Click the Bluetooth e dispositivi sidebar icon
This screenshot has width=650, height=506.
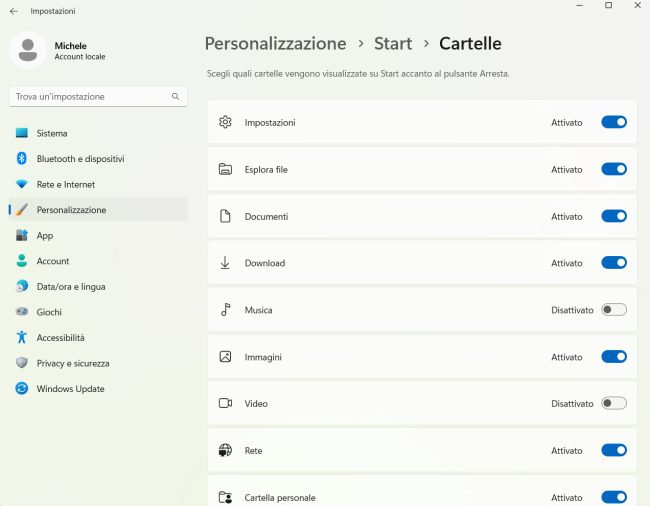pos(21,159)
